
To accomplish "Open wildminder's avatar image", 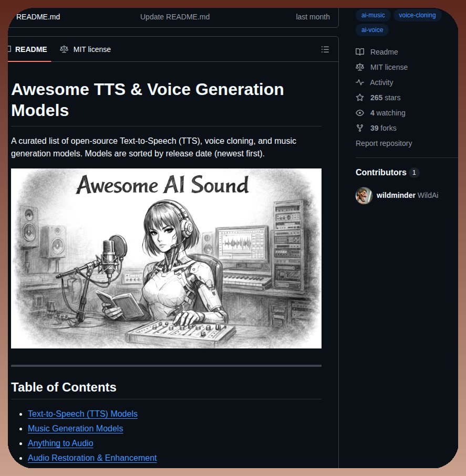I will tap(364, 196).
